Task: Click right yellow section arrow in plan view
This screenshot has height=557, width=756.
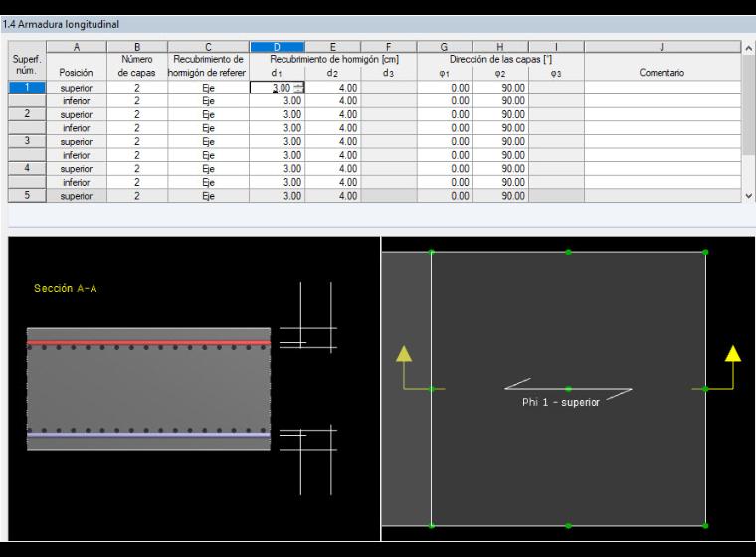Action: (x=733, y=353)
